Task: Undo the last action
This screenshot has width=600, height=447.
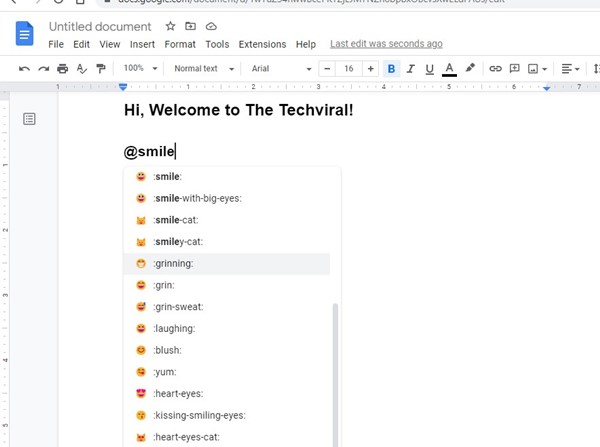Action: 24,69
